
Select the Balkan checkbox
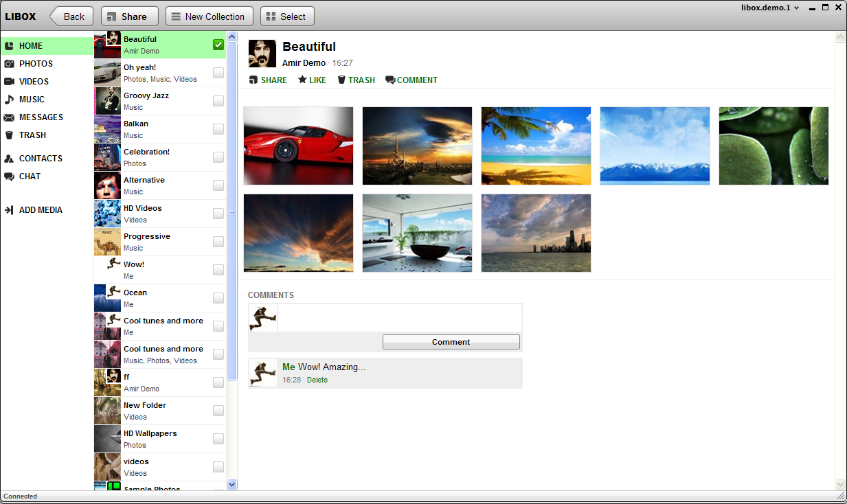pyautogui.click(x=218, y=129)
